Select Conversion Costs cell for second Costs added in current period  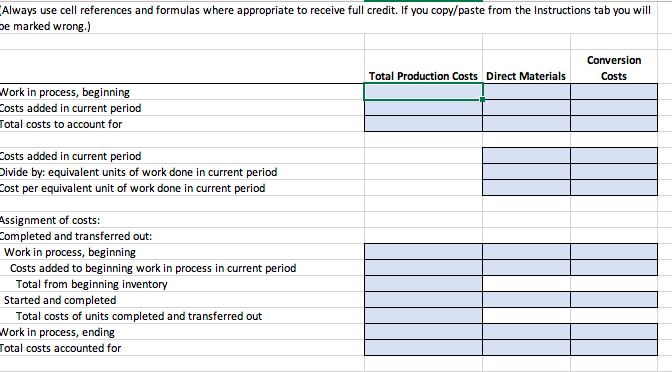click(x=614, y=156)
